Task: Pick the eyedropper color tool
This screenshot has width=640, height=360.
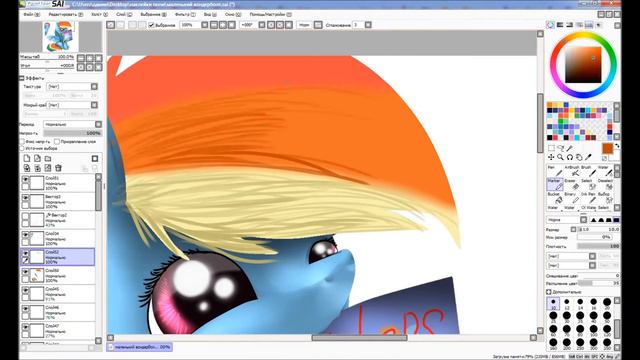Action: [x=588, y=157]
